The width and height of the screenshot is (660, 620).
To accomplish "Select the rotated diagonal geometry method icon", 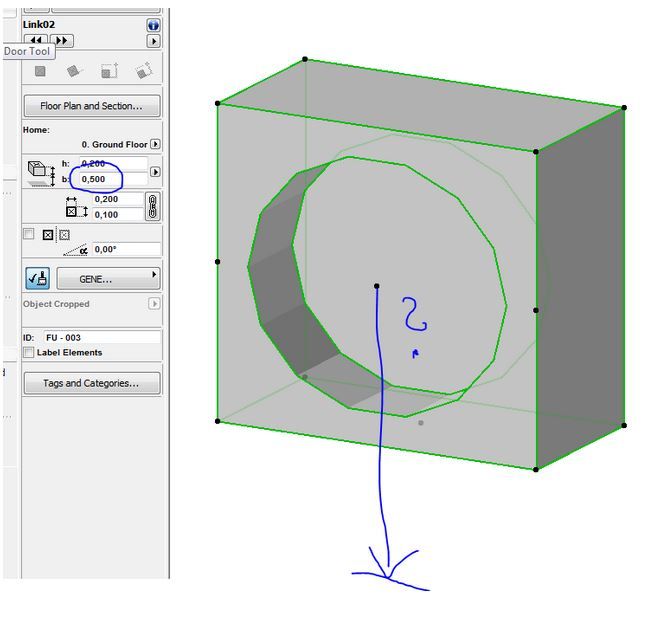I will [x=144, y=70].
